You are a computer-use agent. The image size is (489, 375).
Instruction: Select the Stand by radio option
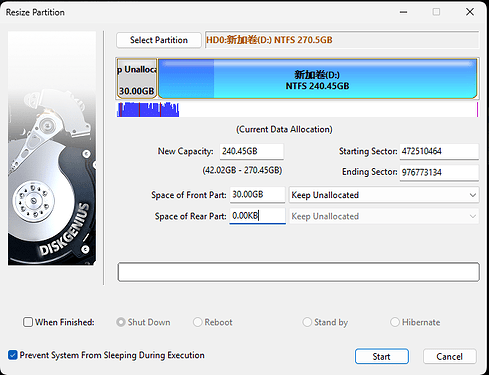[307, 322]
